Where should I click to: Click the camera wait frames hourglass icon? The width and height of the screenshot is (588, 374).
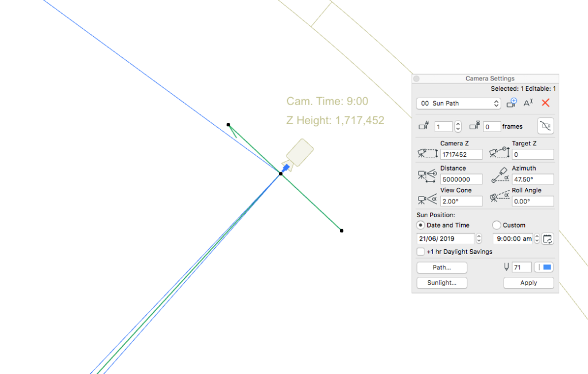pyautogui.click(x=474, y=126)
